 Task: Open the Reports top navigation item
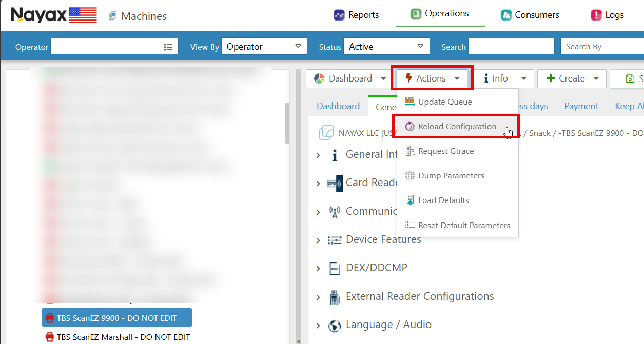point(357,15)
